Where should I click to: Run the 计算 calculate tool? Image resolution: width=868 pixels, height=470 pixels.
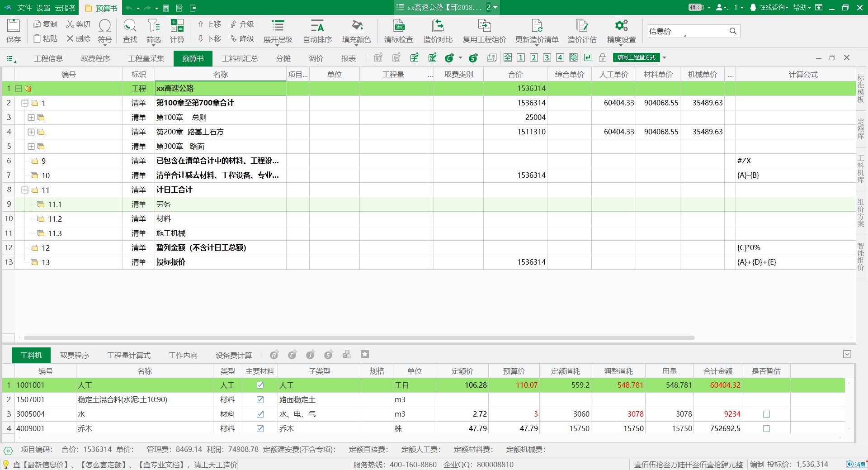click(177, 31)
